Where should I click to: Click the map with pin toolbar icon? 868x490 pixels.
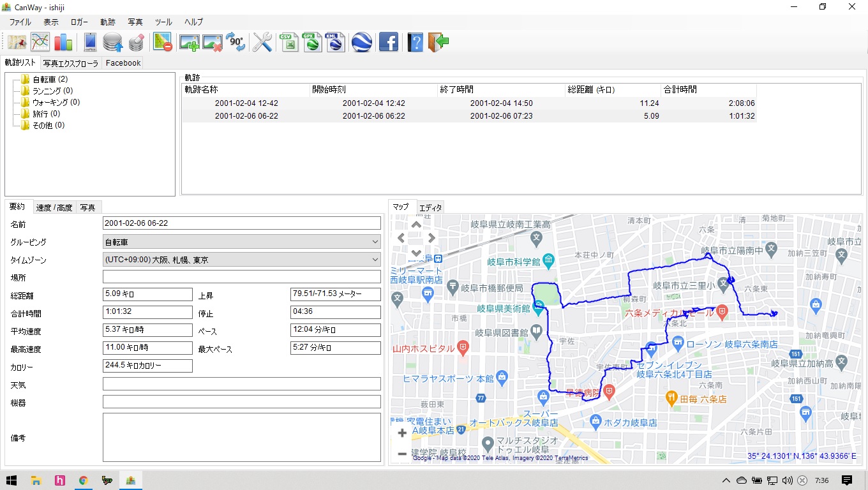pos(17,43)
